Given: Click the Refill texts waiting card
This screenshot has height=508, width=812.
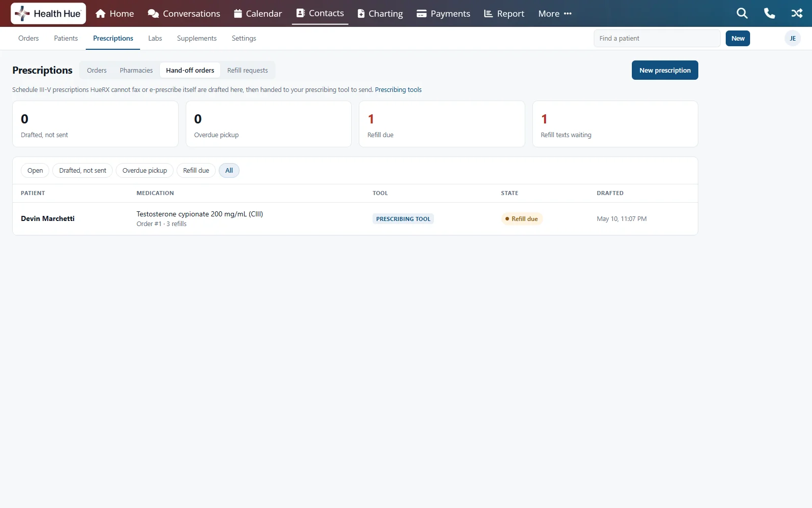Looking at the screenshot, I should tap(615, 124).
